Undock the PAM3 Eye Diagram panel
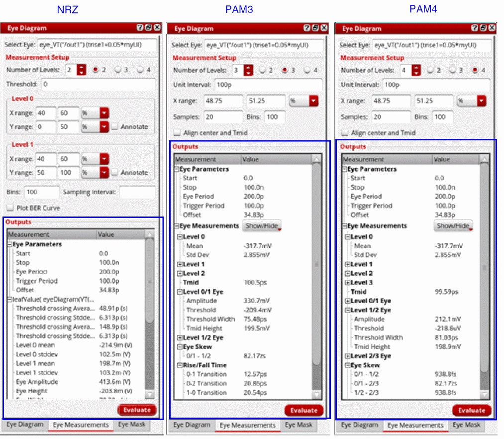Image resolution: width=504 pixels, height=439 pixels. click(315, 28)
